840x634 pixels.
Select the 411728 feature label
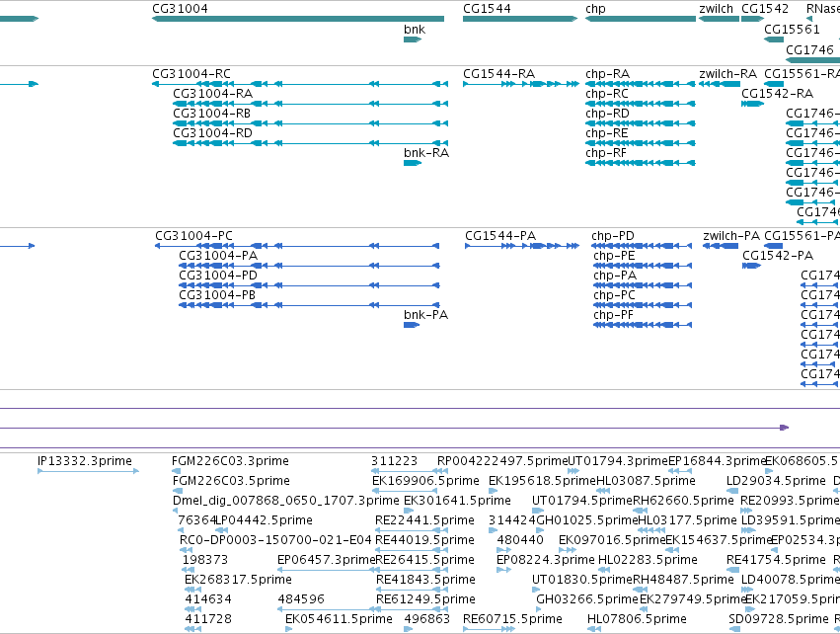(208, 619)
